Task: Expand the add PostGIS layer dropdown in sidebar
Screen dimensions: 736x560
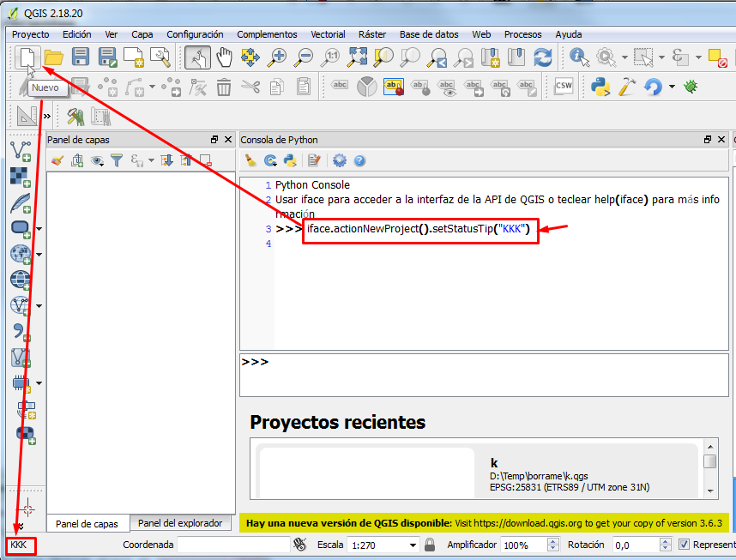Action: point(39,229)
